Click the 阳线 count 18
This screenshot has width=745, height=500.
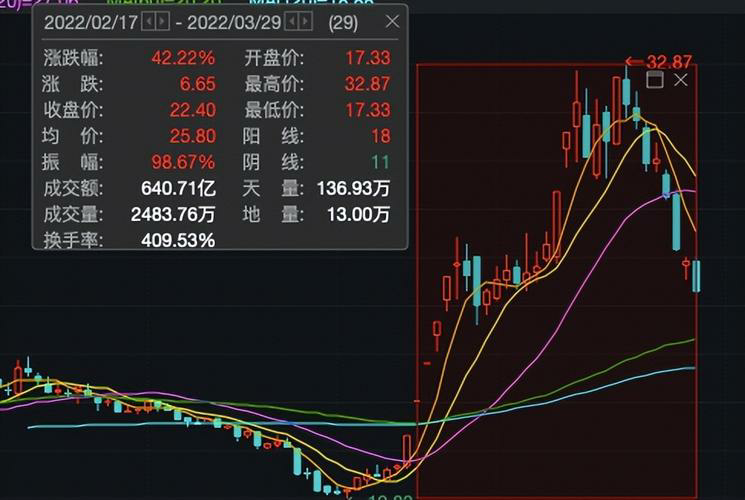[x=381, y=136]
